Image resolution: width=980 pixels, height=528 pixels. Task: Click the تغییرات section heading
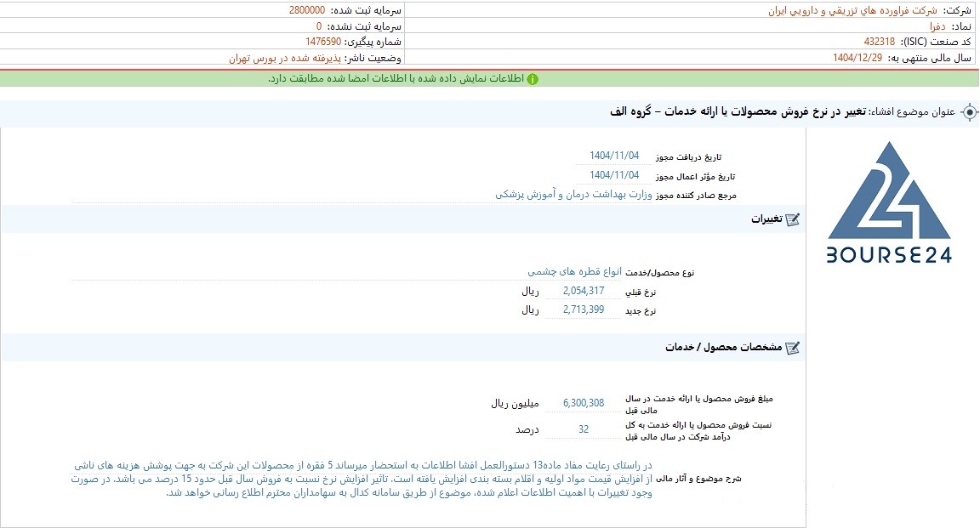point(766,219)
